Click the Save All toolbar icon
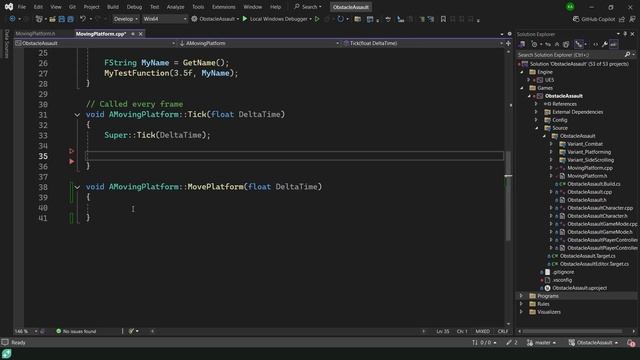640x360 pixels. coord(71,19)
